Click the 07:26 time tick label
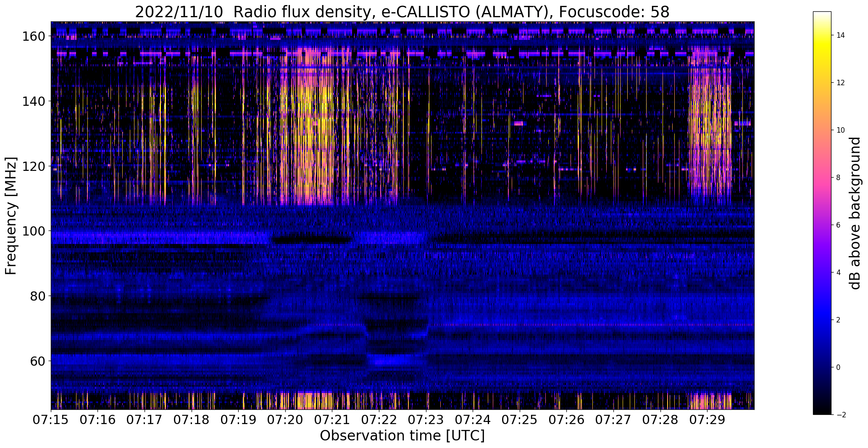Image resolution: width=868 pixels, height=448 pixels. (567, 420)
